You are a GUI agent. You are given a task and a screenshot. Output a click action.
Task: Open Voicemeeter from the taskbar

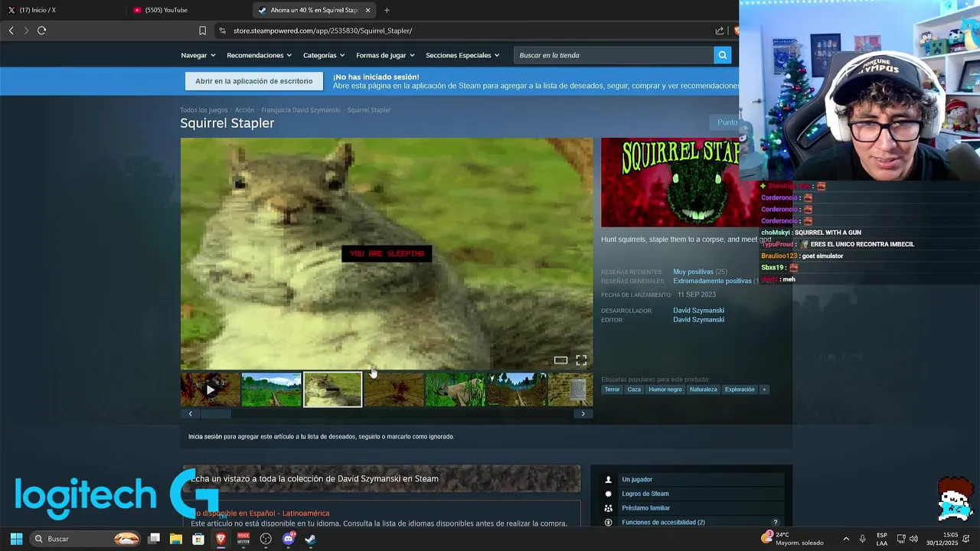click(243, 539)
